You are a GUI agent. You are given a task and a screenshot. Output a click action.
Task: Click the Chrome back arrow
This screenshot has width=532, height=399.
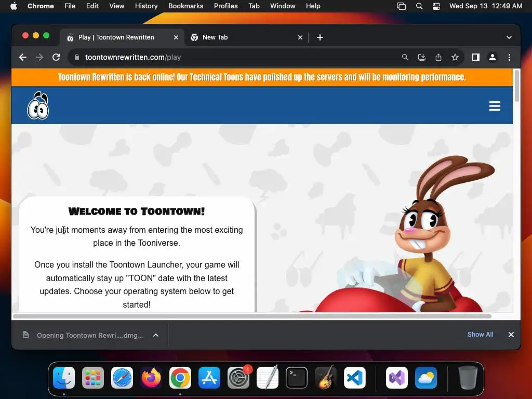tap(23, 57)
